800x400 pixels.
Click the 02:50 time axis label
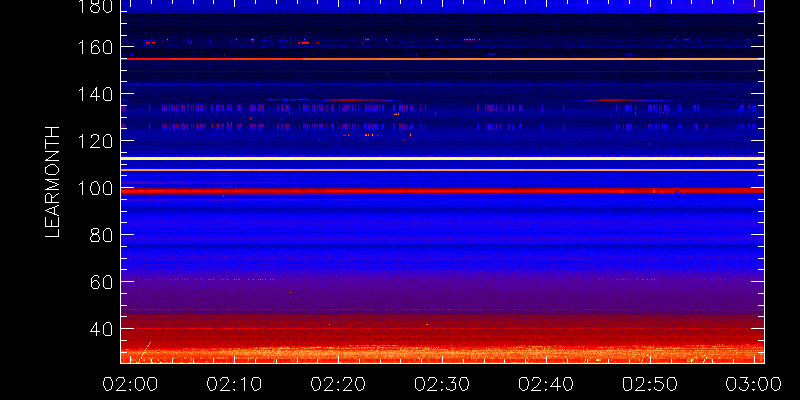tap(651, 384)
